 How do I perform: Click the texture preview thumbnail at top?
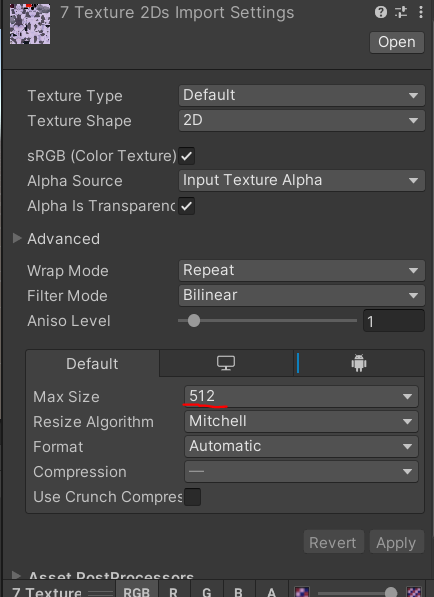click(30, 24)
